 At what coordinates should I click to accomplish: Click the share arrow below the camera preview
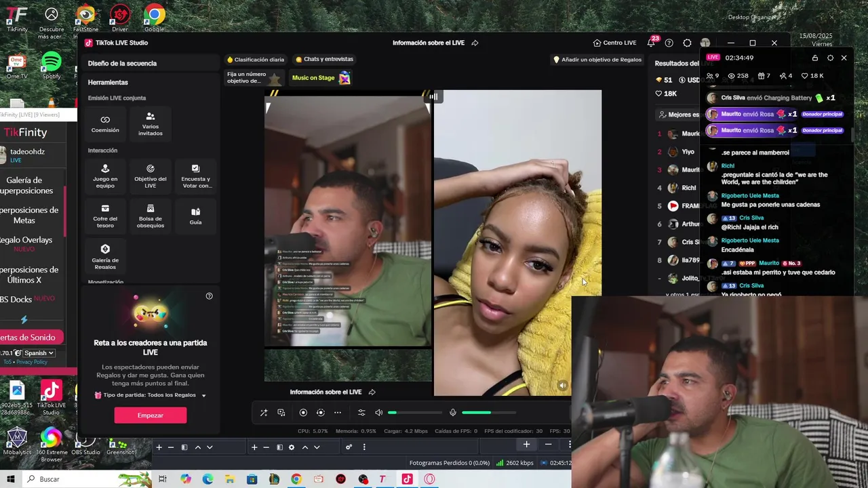372,392
